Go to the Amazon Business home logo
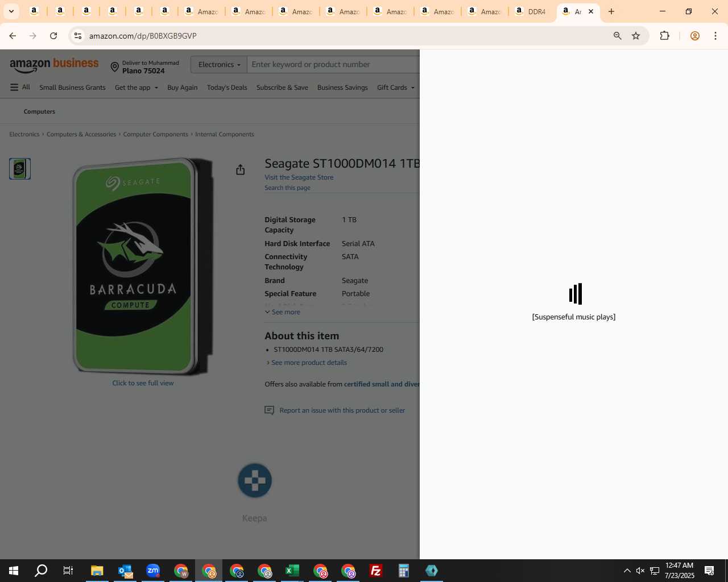 [x=54, y=65]
